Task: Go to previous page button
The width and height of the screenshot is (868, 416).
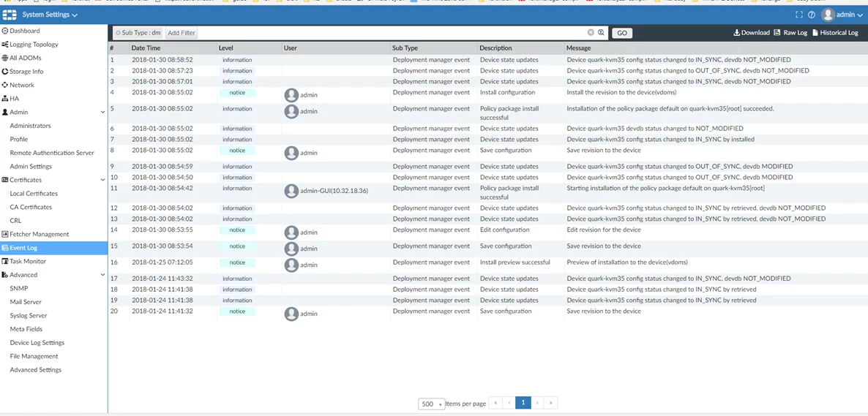Action: (509, 403)
